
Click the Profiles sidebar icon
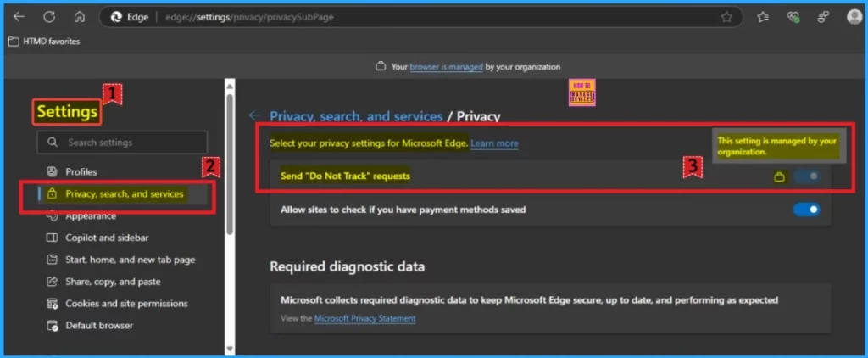tap(52, 172)
